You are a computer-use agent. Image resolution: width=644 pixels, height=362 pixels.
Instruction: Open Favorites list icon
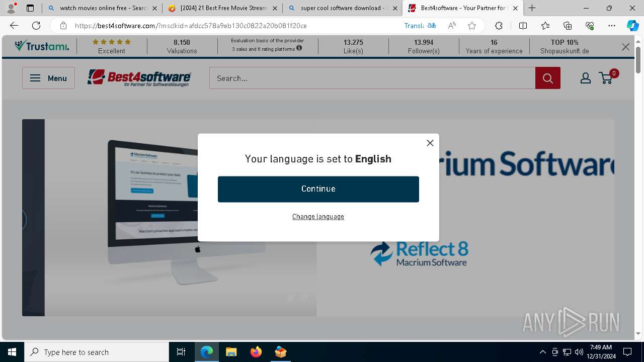545,26
